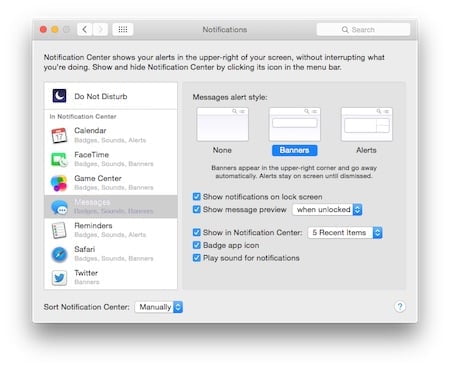Show all preferences grid button
This screenshot has height=369, width=450.
click(x=123, y=29)
